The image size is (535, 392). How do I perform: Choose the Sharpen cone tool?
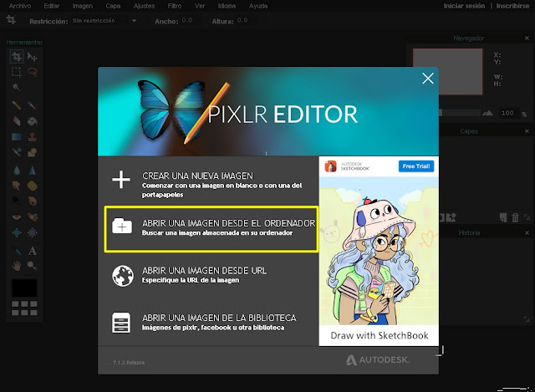(x=33, y=171)
